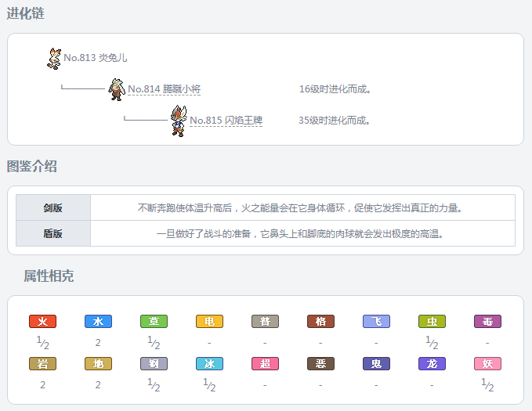The height and width of the screenshot is (411, 532).
Task: Click the 超 psychic type badge
Action: pyautogui.click(x=265, y=363)
